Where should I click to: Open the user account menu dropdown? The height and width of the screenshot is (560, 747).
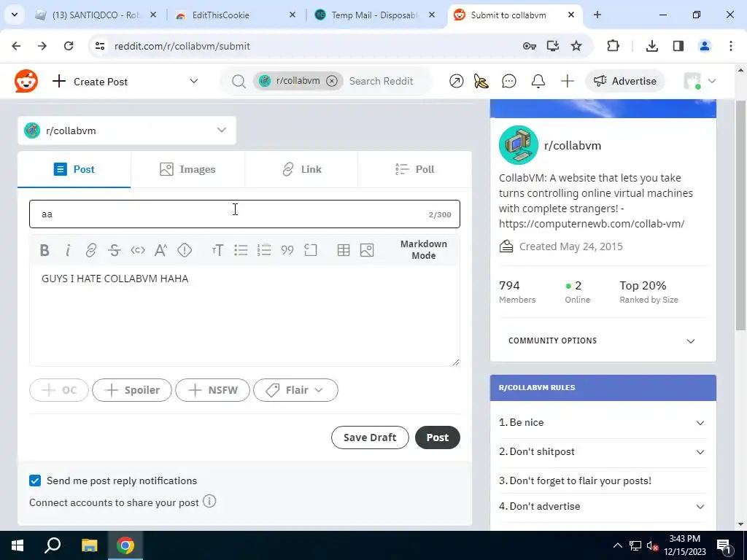(x=699, y=81)
